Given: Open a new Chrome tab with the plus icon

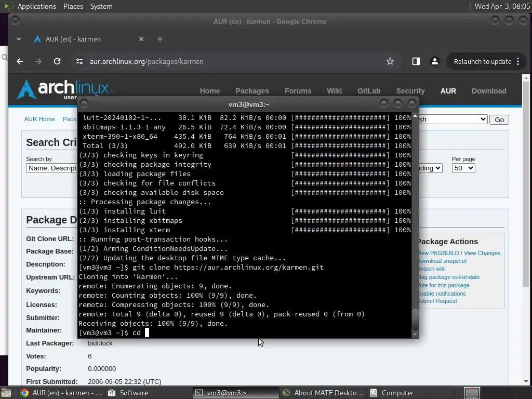Looking at the screenshot, I should pyautogui.click(x=160, y=39).
